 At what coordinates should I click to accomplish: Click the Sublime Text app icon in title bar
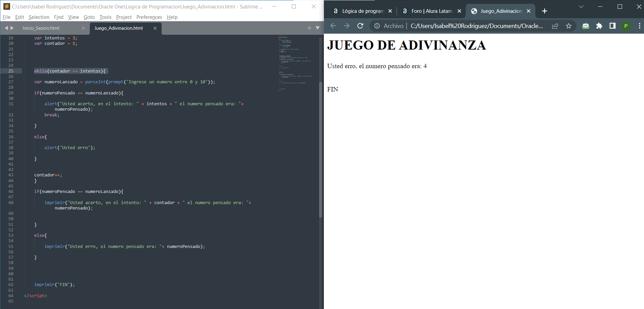[6, 6]
